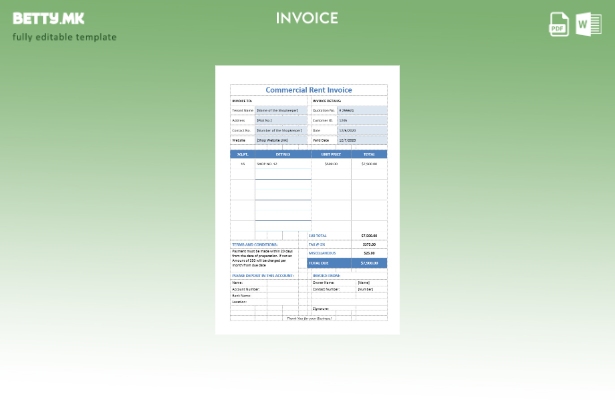The height and width of the screenshot is (400, 615).
Task: Click the 'fully editable template' subtitle text
Action: point(64,38)
